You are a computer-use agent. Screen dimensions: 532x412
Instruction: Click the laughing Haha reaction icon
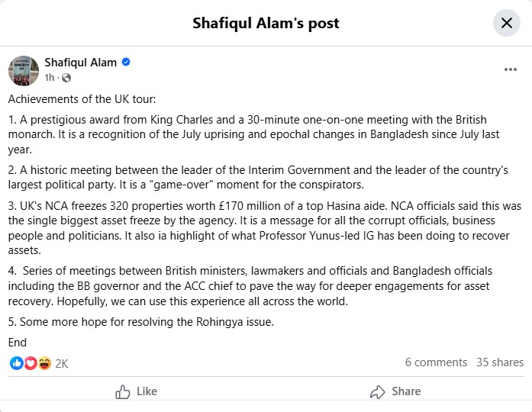44,363
